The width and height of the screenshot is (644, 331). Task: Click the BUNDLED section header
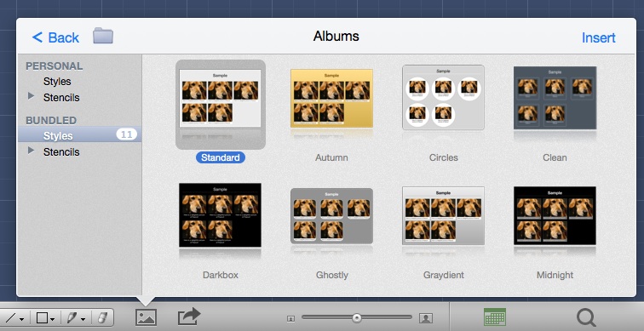coord(51,120)
